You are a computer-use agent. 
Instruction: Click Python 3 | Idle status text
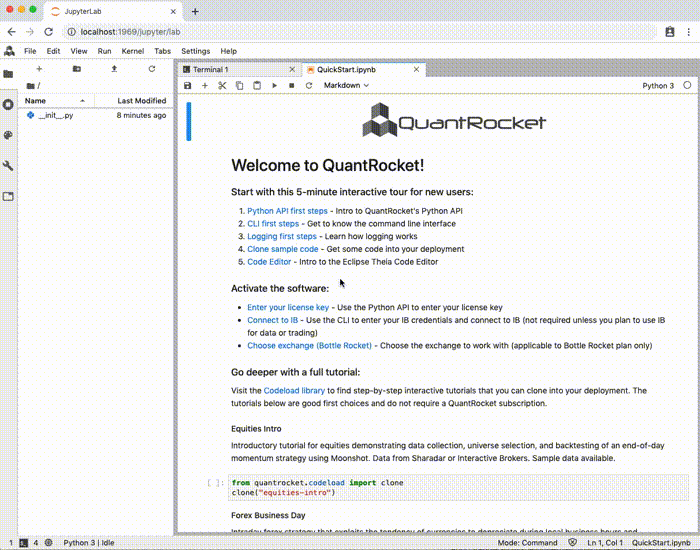(x=89, y=543)
